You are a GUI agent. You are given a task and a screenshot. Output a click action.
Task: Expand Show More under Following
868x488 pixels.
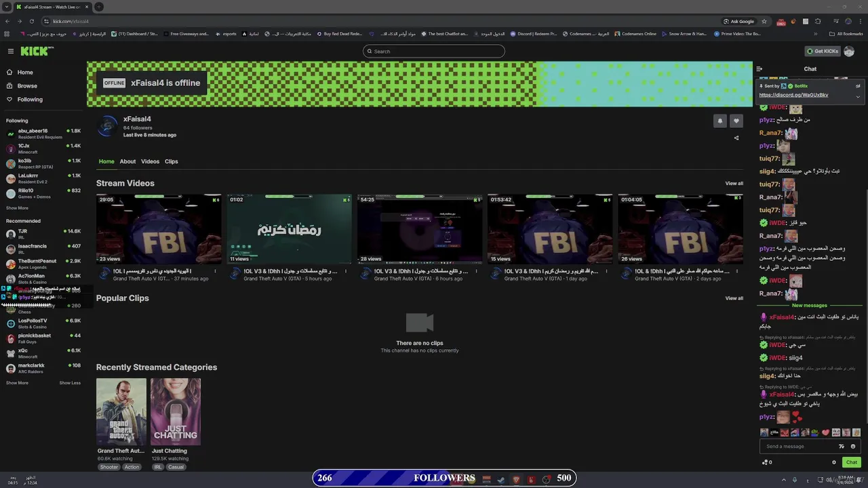coord(17,208)
